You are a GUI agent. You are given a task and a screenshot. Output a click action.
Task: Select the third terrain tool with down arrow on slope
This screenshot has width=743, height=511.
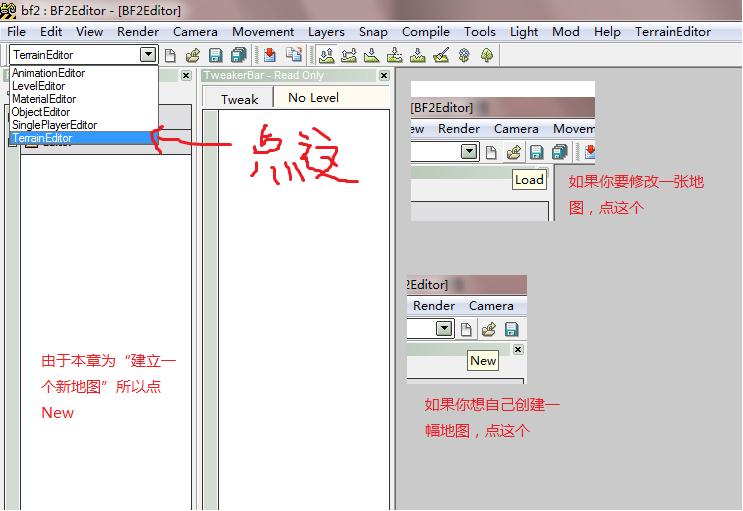tap(372, 55)
